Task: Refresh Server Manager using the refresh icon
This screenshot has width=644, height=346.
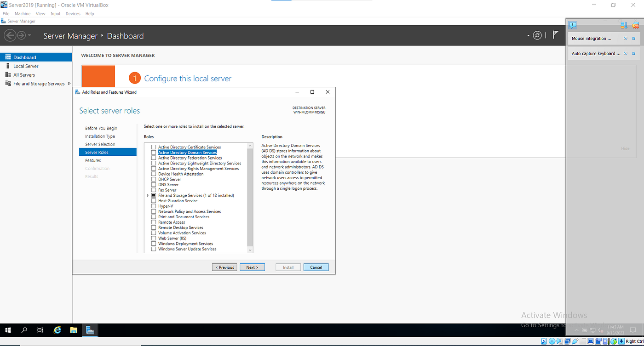Action: 537,35
